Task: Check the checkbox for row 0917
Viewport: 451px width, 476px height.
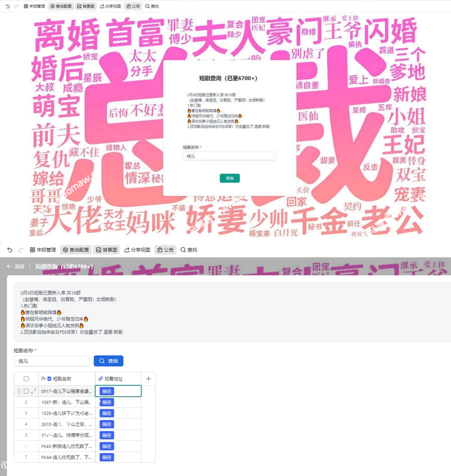Action: click(26, 391)
